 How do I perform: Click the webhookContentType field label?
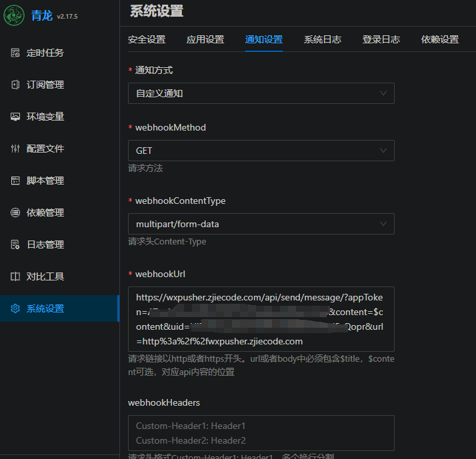180,201
